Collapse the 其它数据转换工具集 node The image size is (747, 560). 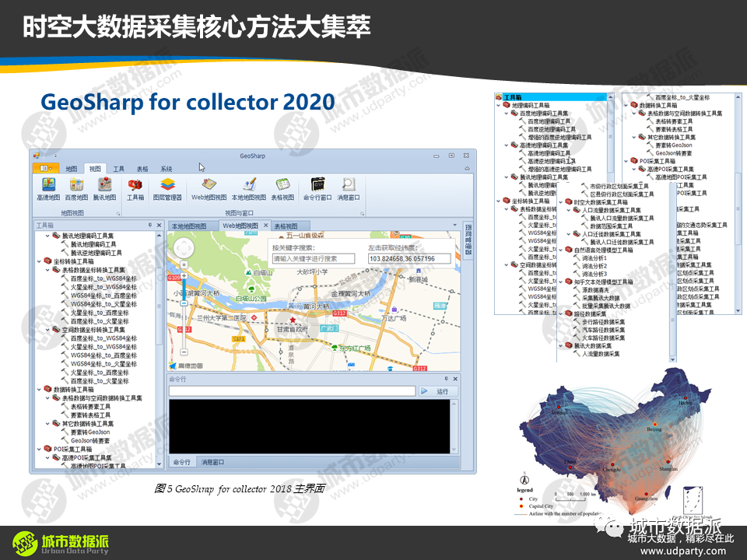click(x=47, y=423)
